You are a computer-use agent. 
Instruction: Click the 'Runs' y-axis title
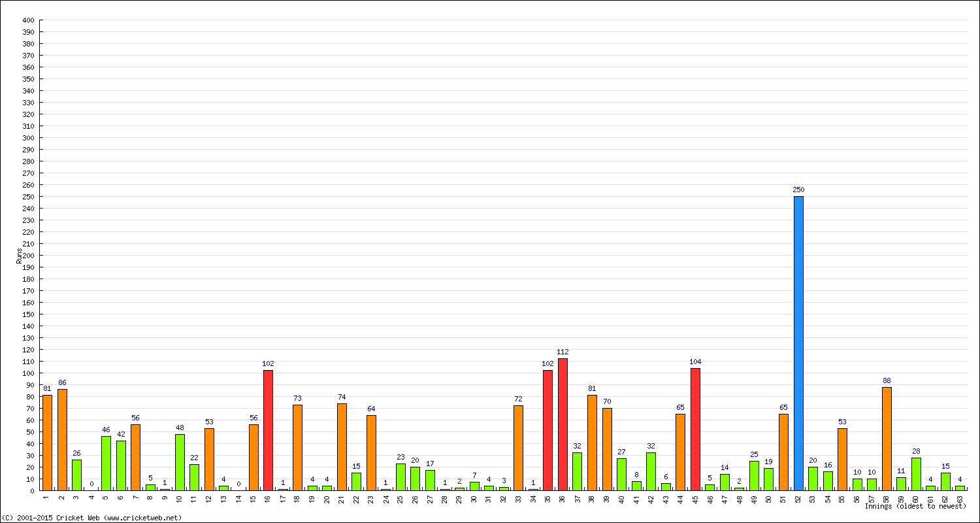[x=19, y=256]
